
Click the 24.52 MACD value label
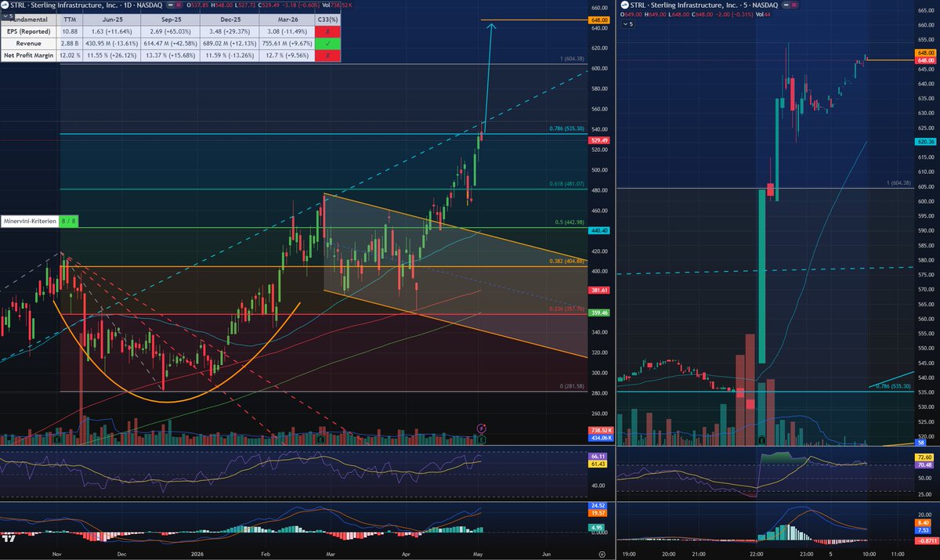[x=599, y=505]
